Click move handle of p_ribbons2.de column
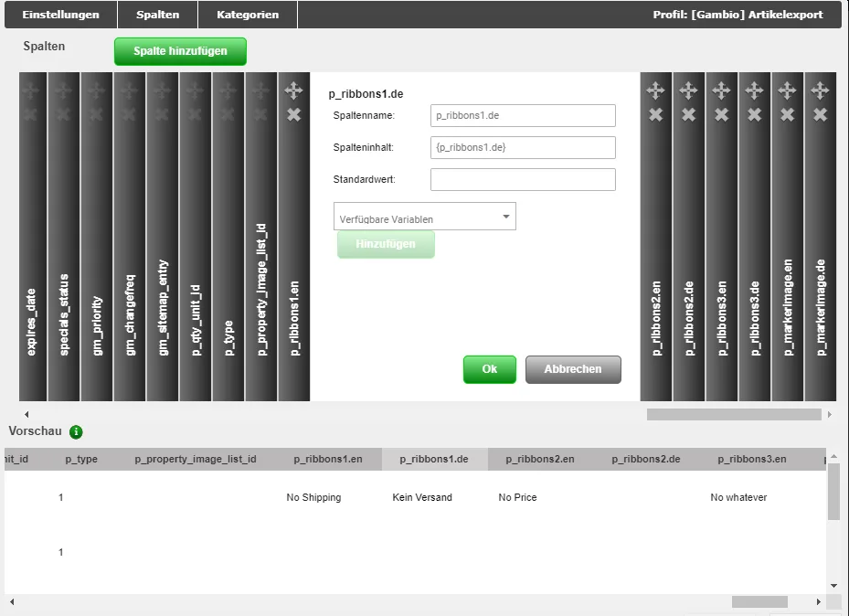This screenshot has width=849, height=616. click(688, 91)
